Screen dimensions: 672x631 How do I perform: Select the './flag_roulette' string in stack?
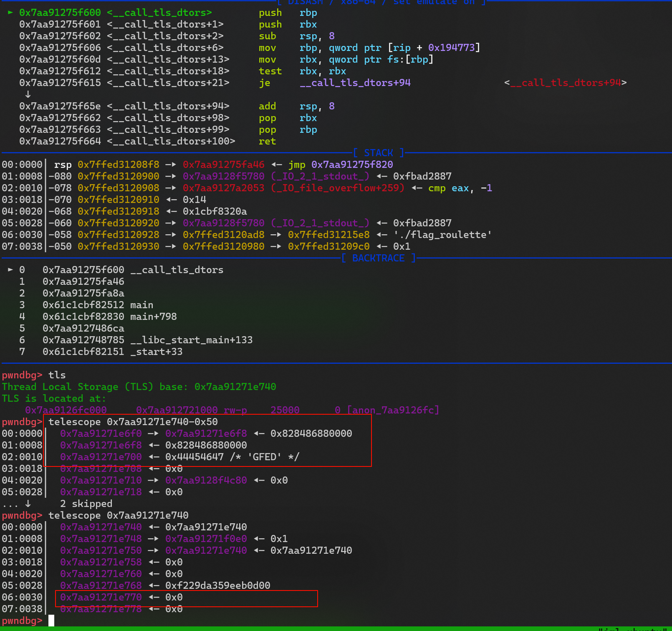tap(442, 235)
